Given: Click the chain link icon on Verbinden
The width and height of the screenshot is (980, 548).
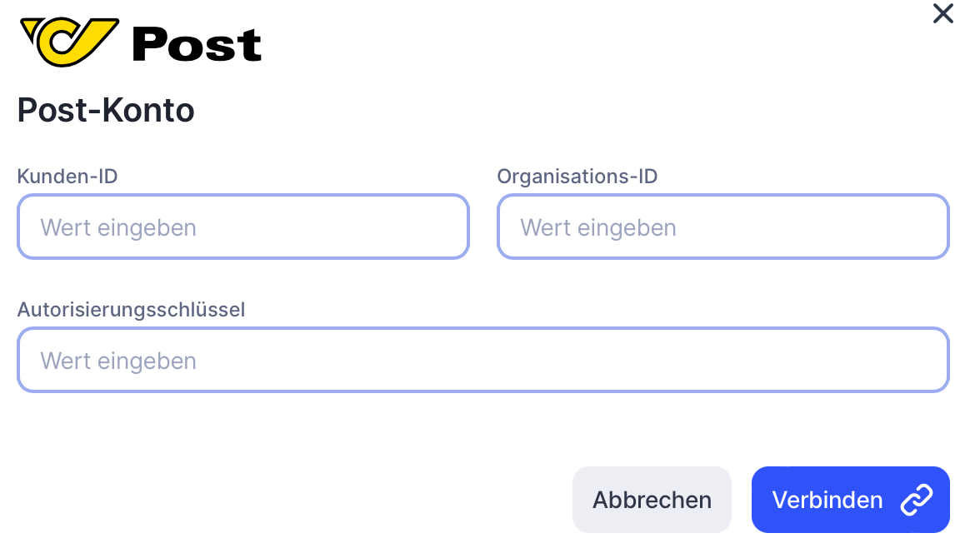Looking at the screenshot, I should (x=916, y=500).
